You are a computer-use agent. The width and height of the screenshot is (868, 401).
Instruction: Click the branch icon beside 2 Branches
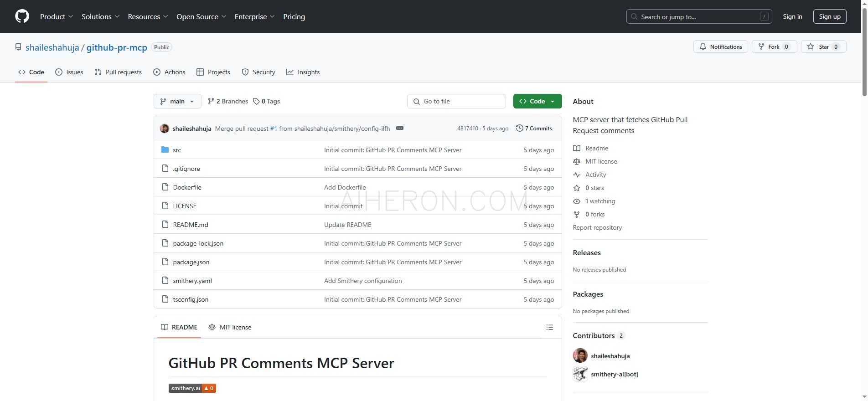[211, 101]
